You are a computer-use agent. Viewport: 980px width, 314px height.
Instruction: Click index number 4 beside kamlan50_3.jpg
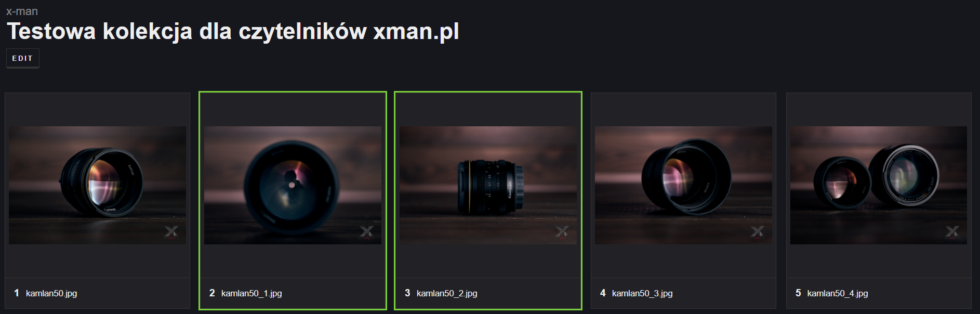coord(603,293)
